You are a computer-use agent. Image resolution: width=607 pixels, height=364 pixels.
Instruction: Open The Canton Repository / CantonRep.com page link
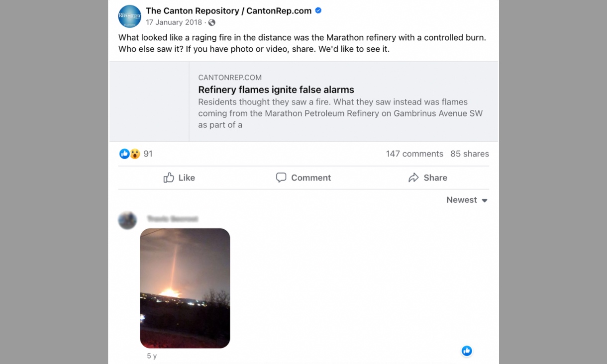(x=228, y=11)
